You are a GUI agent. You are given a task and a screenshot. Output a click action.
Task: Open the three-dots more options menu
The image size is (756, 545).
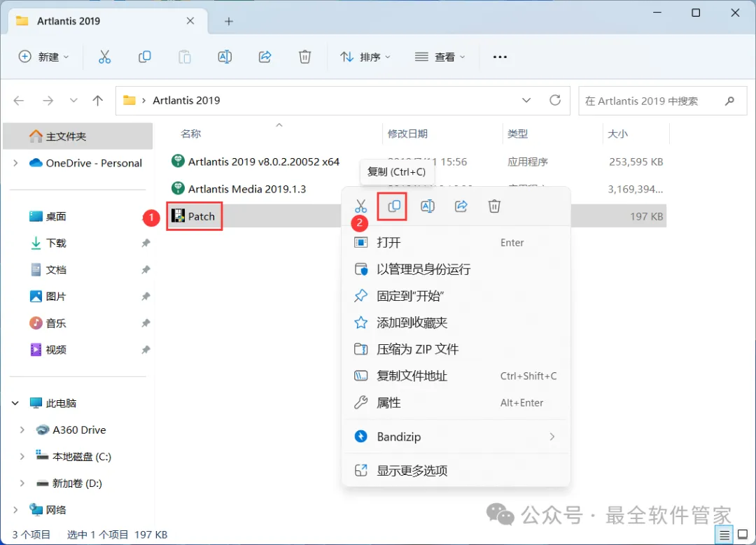500,57
